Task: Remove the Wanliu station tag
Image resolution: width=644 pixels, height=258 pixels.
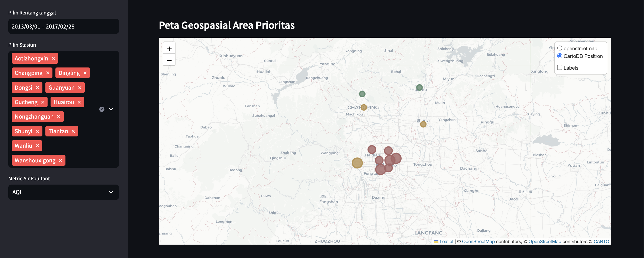Action: 38,146
